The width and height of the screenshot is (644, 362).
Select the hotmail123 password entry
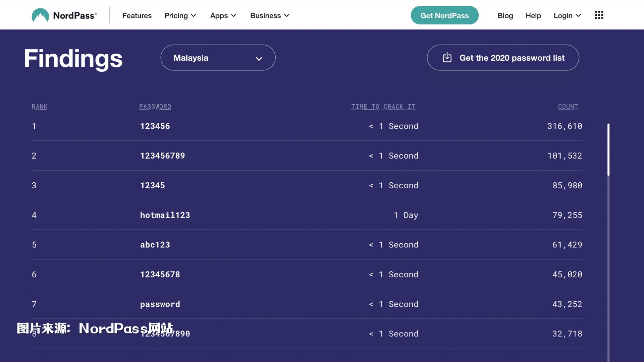165,215
